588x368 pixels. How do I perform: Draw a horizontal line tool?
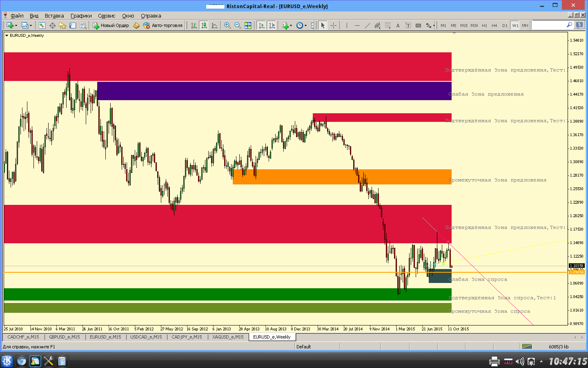[x=357, y=25]
